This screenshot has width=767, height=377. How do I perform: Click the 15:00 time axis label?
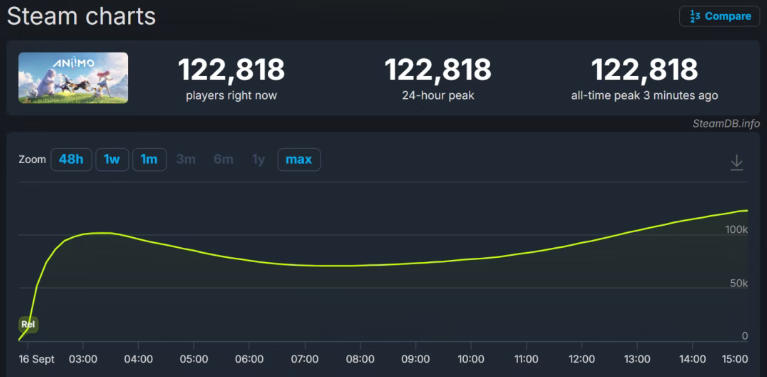[x=735, y=359]
